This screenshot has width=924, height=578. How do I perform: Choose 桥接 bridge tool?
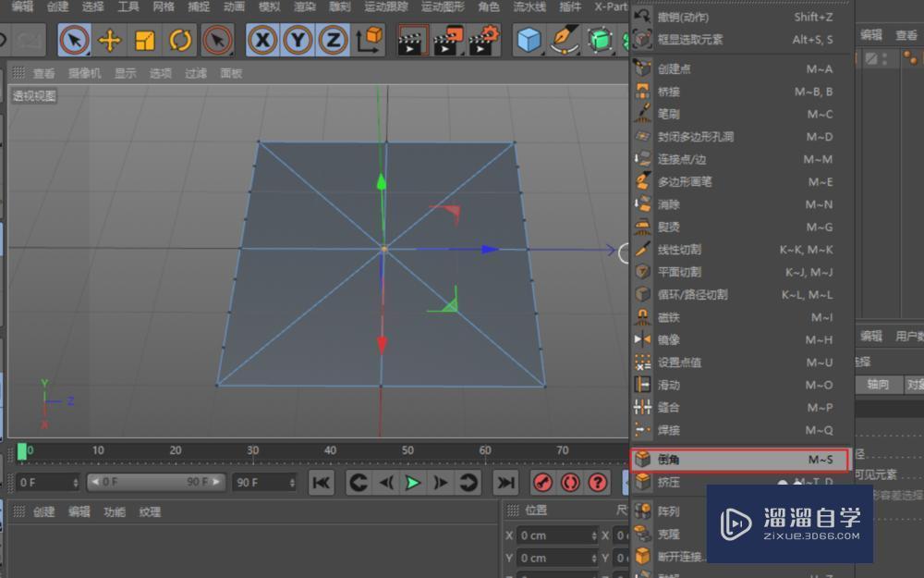coord(741,92)
